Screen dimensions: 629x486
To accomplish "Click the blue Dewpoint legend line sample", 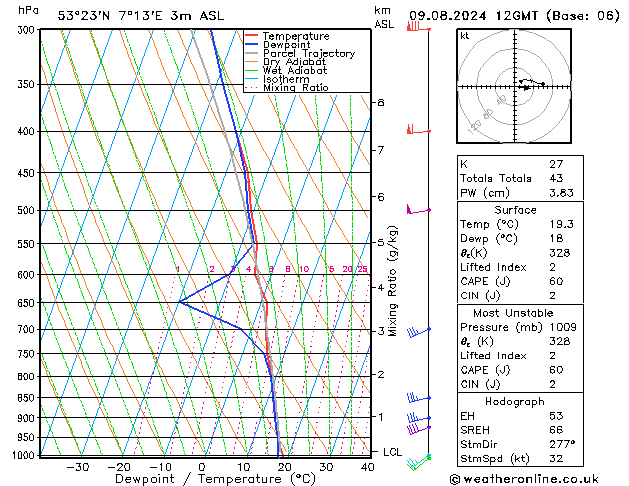I will 252,44.
